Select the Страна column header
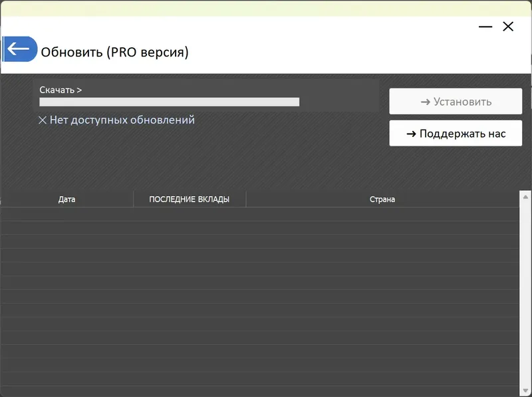Image resolution: width=532 pixels, height=397 pixels. pos(382,199)
